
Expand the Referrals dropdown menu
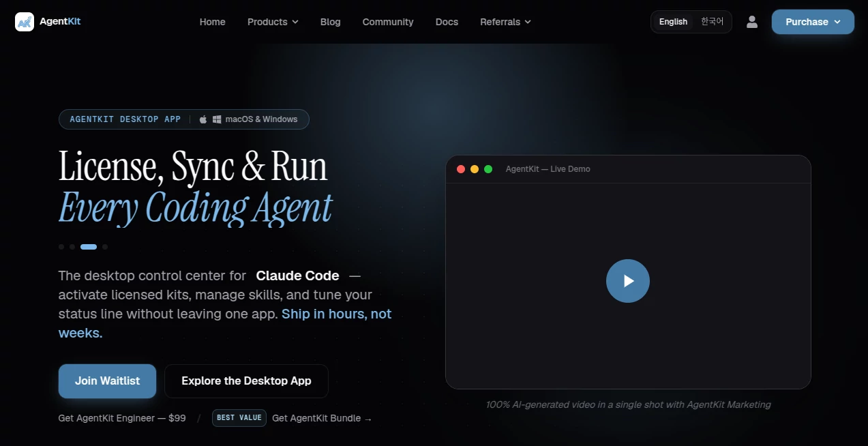(505, 22)
